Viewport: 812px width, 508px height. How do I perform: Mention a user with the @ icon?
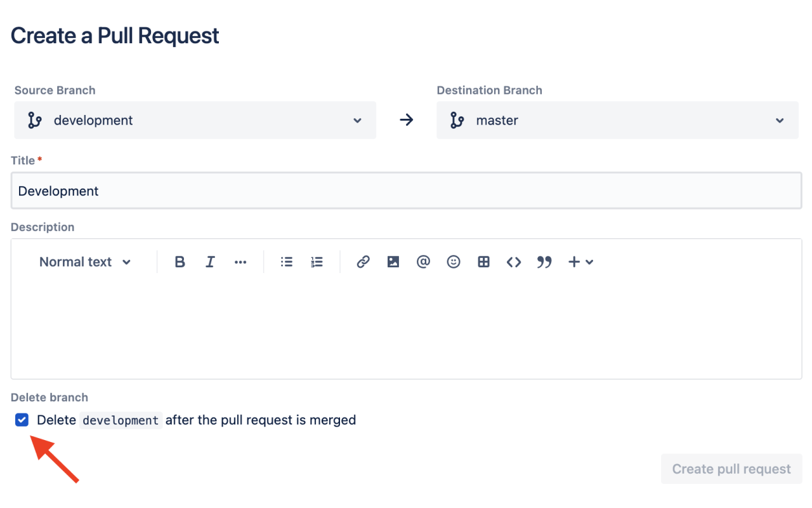(423, 262)
